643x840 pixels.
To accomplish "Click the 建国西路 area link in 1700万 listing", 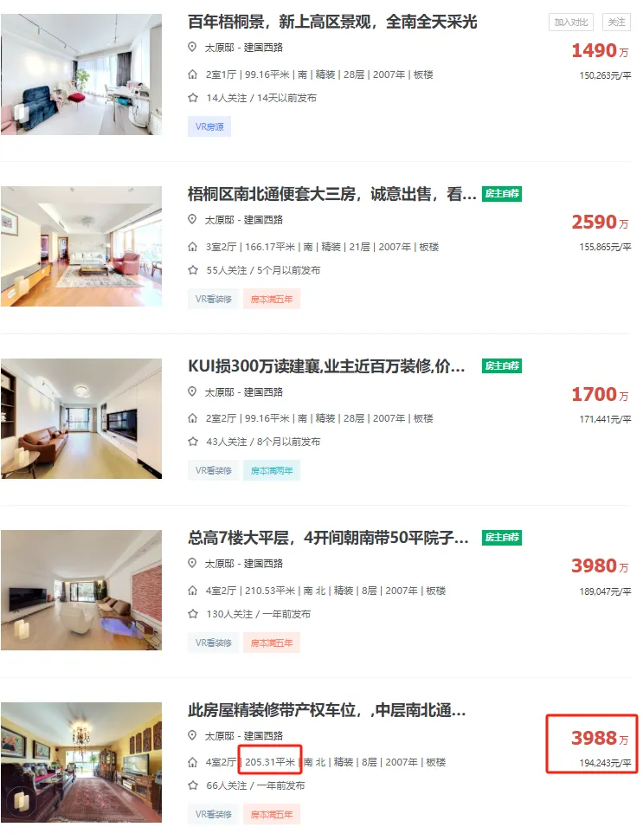I will pyautogui.click(x=263, y=392).
